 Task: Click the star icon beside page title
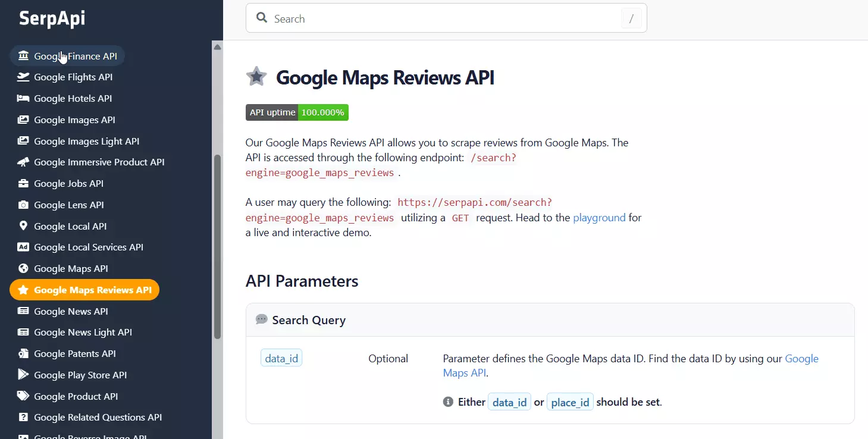point(256,77)
